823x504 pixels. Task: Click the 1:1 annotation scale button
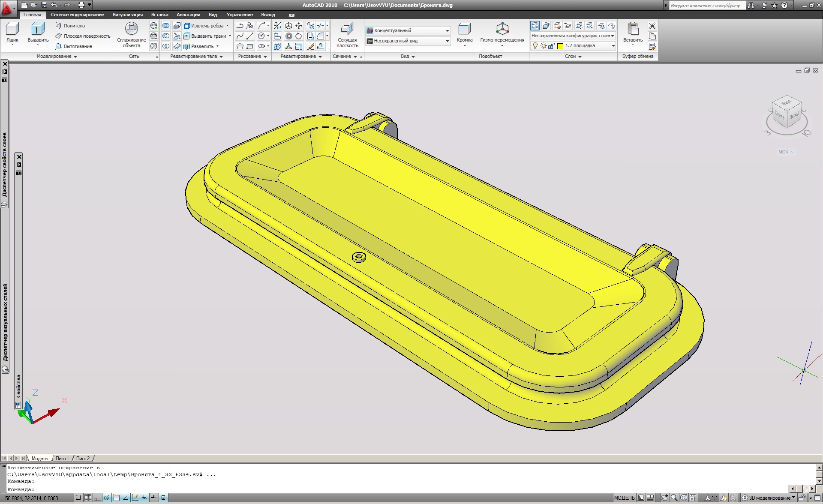pyautogui.click(x=712, y=498)
